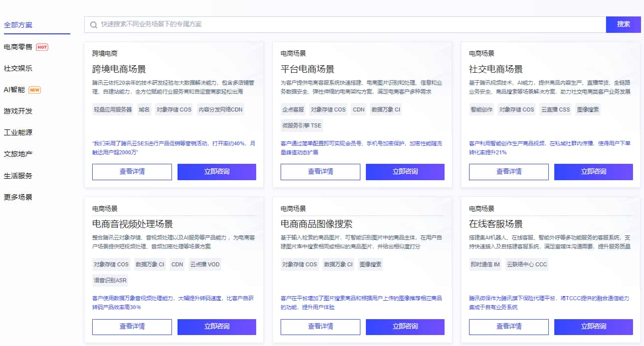Click the 搜索 button
The height and width of the screenshot is (346, 644).
click(x=623, y=24)
